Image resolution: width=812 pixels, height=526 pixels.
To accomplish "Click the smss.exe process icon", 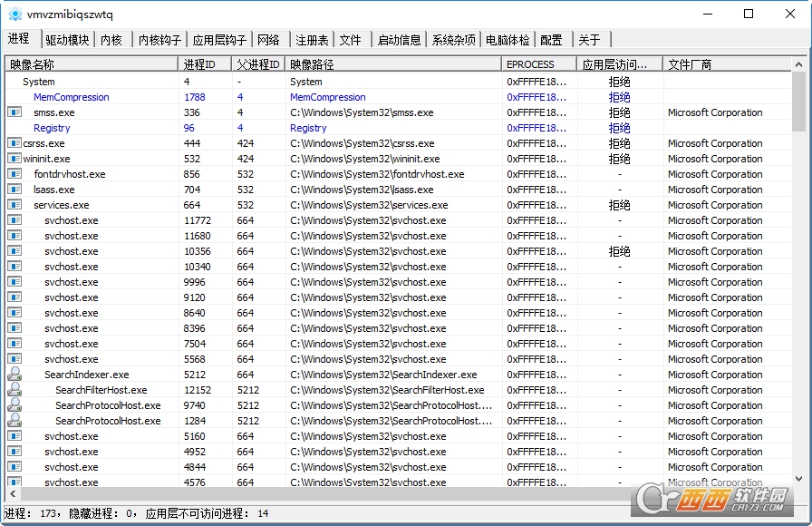I will coord(14,112).
